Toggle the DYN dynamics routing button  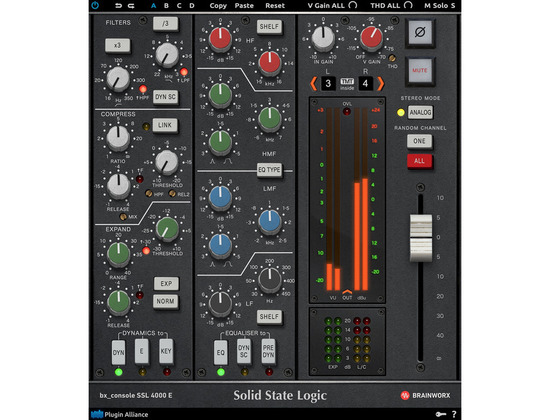(119, 352)
